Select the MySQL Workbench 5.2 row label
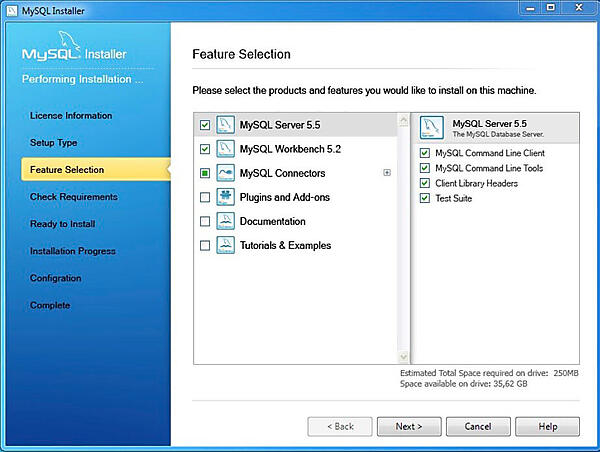600x452 pixels. pyautogui.click(x=290, y=149)
